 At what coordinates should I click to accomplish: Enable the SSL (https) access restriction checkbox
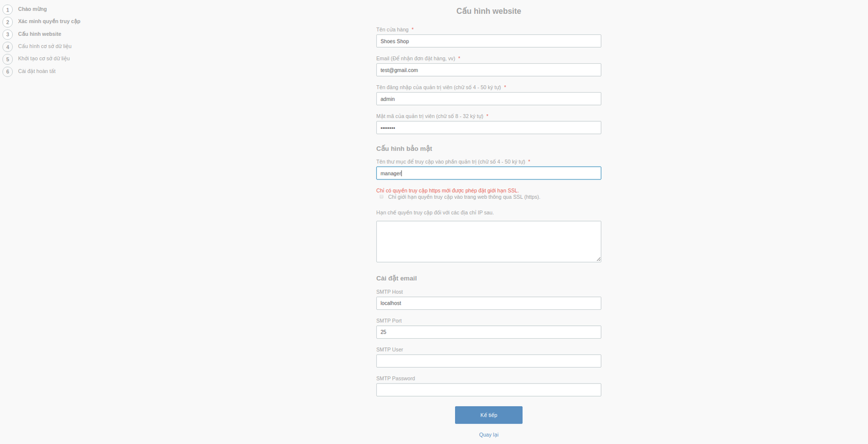point(381,197)
